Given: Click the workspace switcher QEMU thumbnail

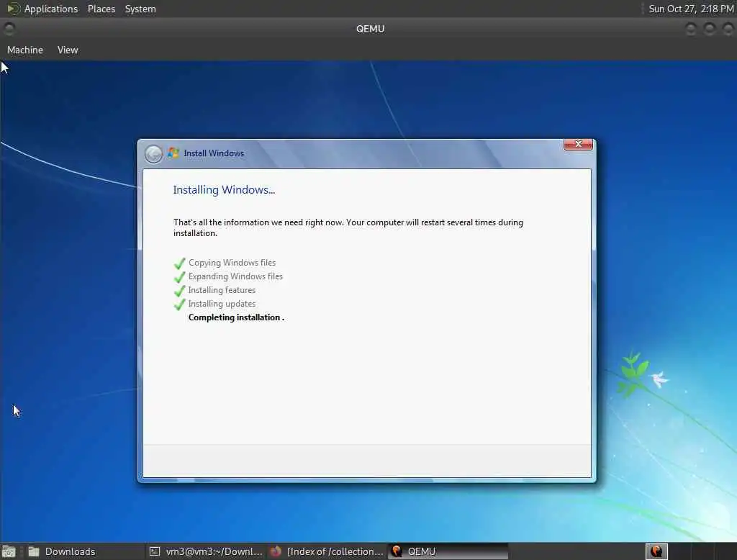Looking at the screenshot, I should coord(656,551).
